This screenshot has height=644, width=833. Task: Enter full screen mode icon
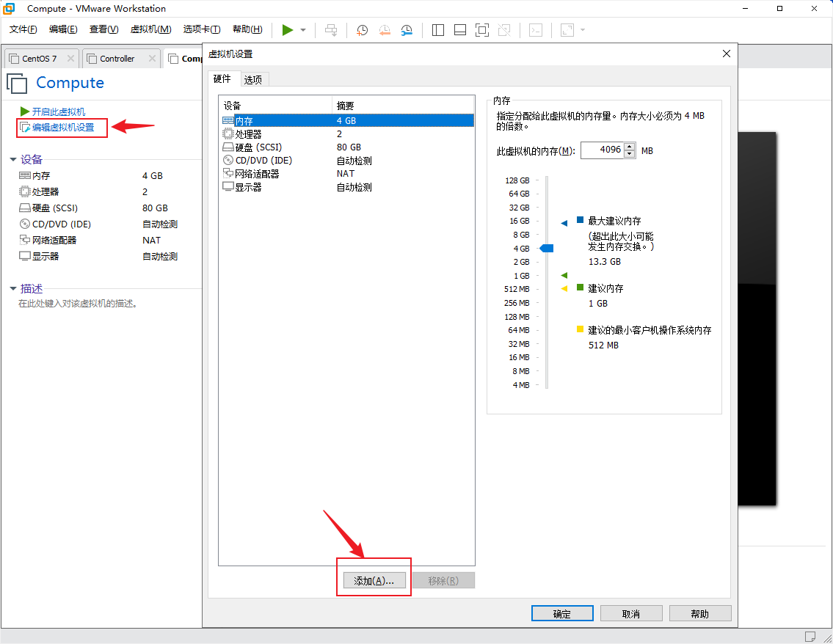(482, 30)
